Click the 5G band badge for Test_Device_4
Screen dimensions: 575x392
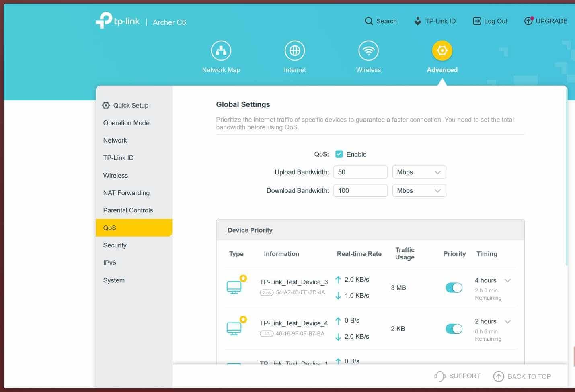tap(267, 334)
